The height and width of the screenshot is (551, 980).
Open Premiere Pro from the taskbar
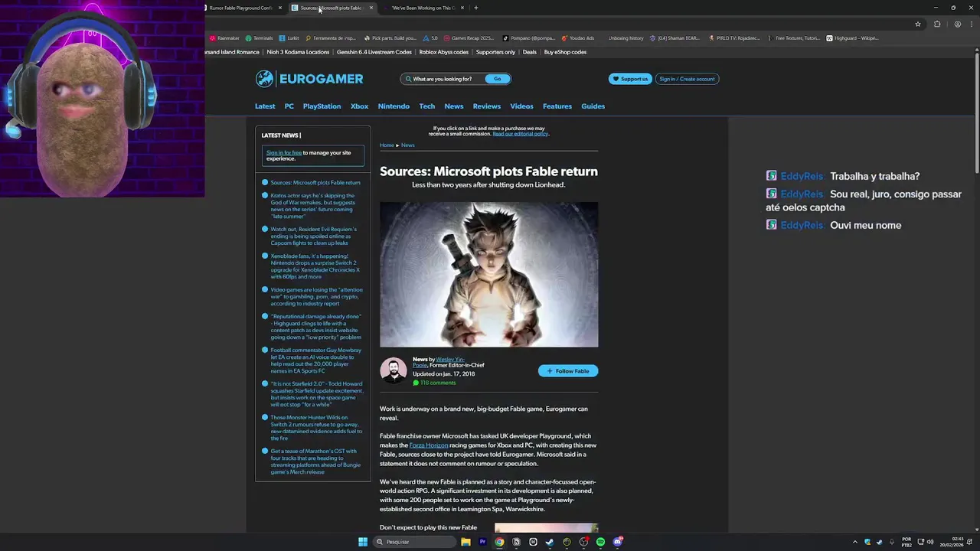pos(482,542)
